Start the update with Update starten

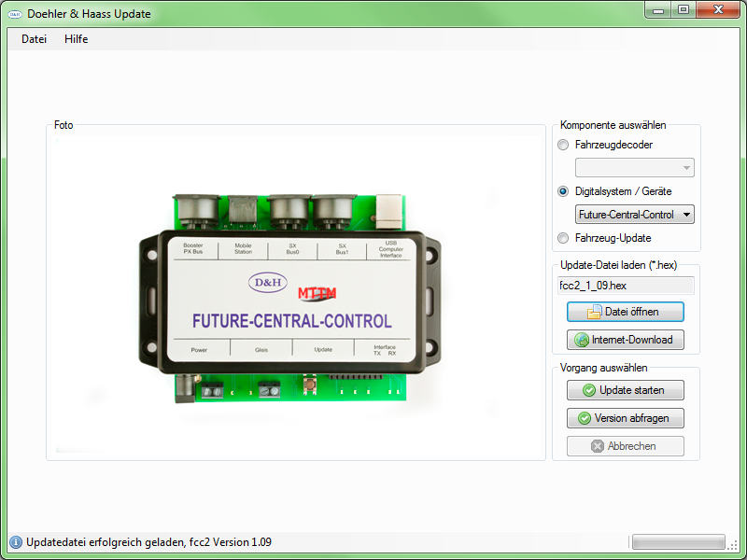click(626, 390)
